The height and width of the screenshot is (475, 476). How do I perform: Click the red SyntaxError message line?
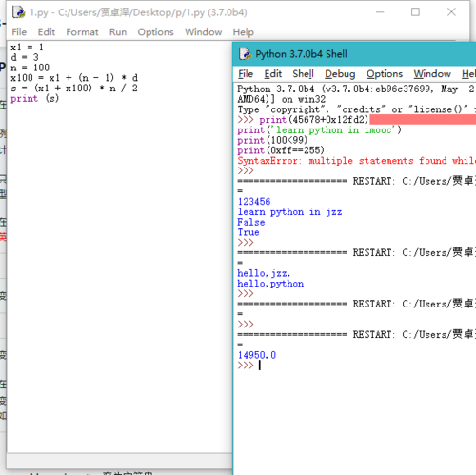point(357,161)
